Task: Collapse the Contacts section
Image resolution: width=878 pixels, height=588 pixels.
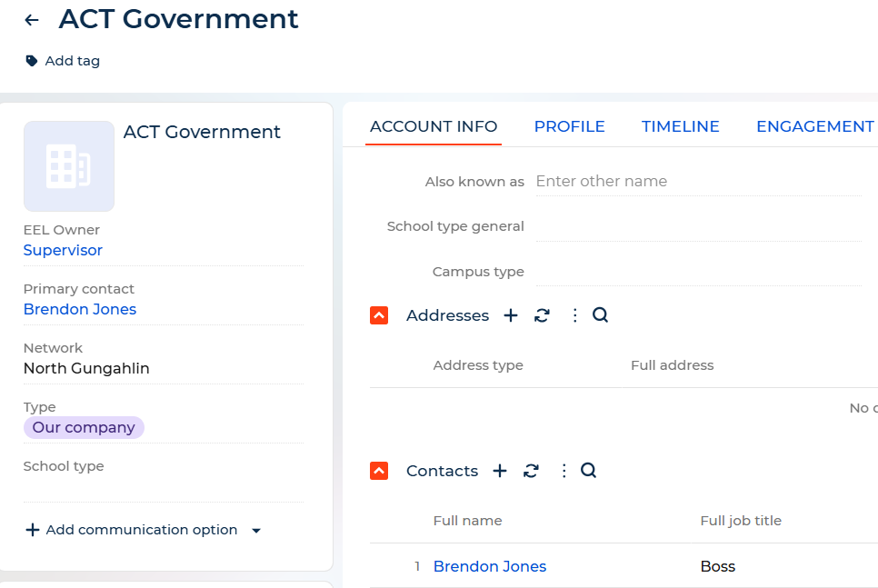Action: tap(379, 471)
